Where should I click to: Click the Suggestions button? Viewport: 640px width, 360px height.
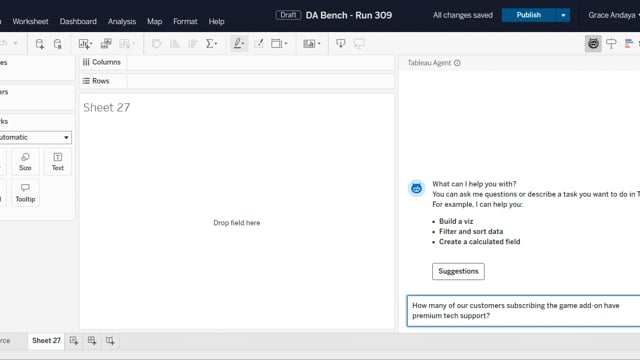[x=458, y=271]
